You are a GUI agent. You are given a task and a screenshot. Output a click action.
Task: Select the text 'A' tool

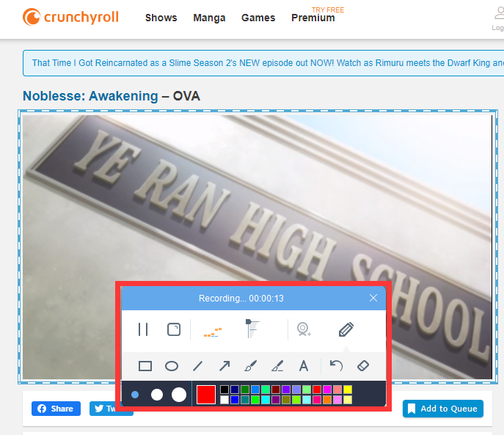tap(304, 366)
